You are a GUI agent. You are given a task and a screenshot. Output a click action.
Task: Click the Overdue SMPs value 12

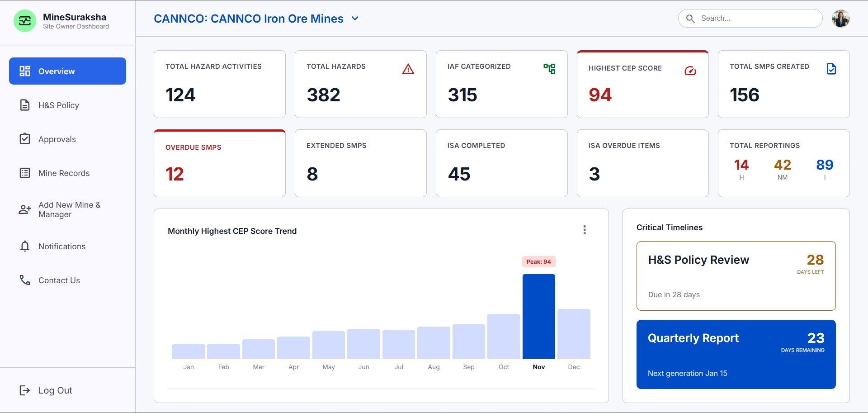(x=175, y=174)
